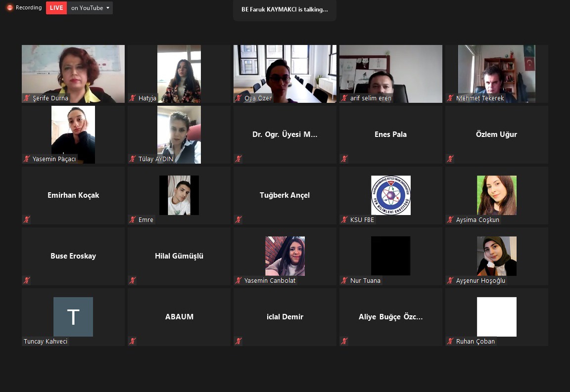Click the red Recording indicator icon

[x=9, y=8]
